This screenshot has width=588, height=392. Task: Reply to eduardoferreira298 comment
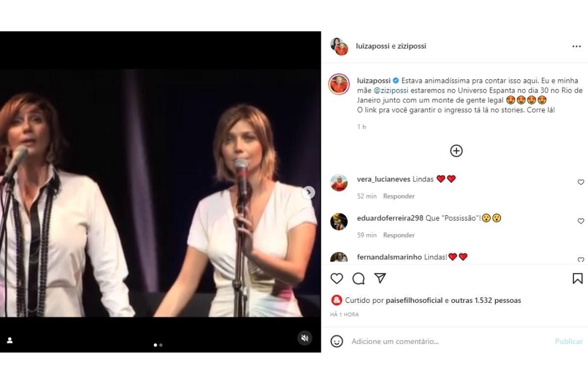[399, 235]
